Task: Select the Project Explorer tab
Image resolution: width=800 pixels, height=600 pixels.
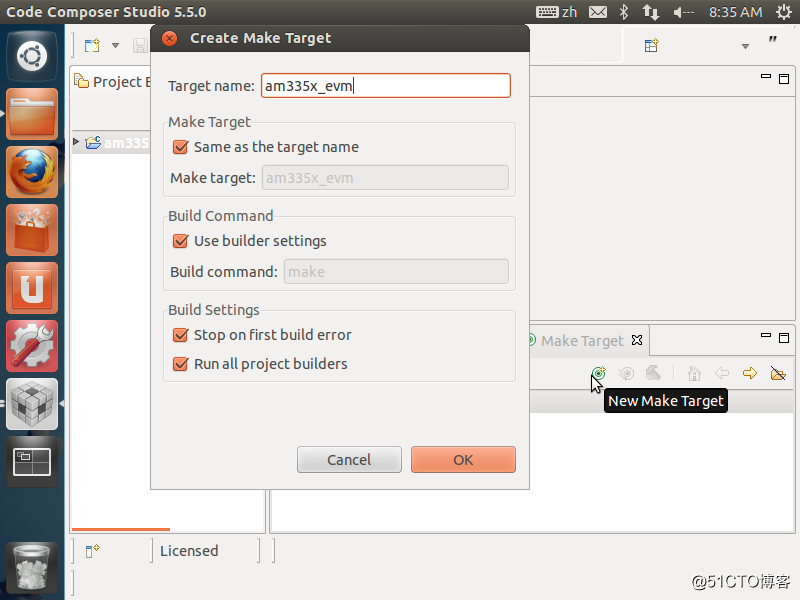Action: [113, 82]
